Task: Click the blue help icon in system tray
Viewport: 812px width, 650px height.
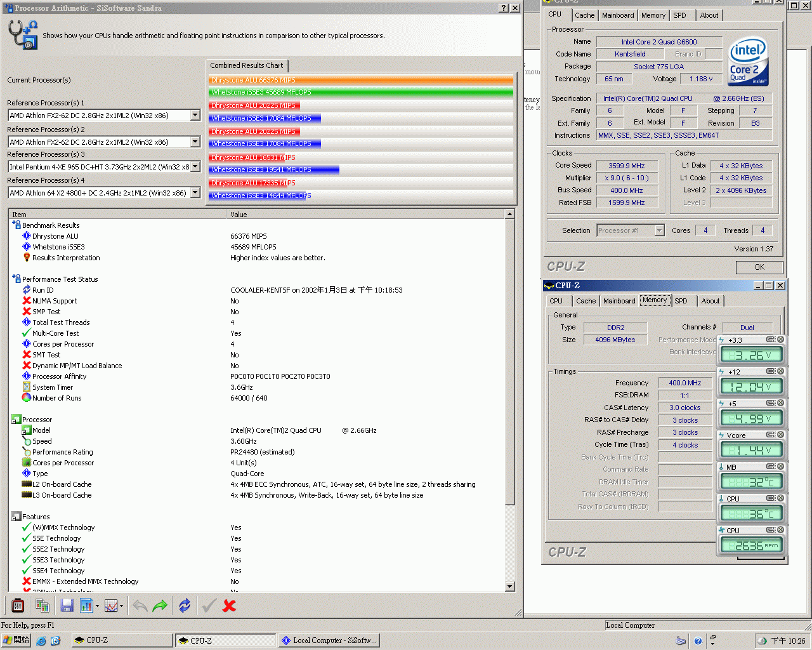Action: pyautogui.click(x=698, y=641)
